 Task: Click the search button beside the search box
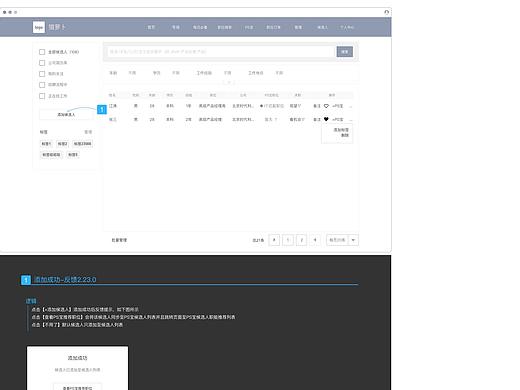345,52
